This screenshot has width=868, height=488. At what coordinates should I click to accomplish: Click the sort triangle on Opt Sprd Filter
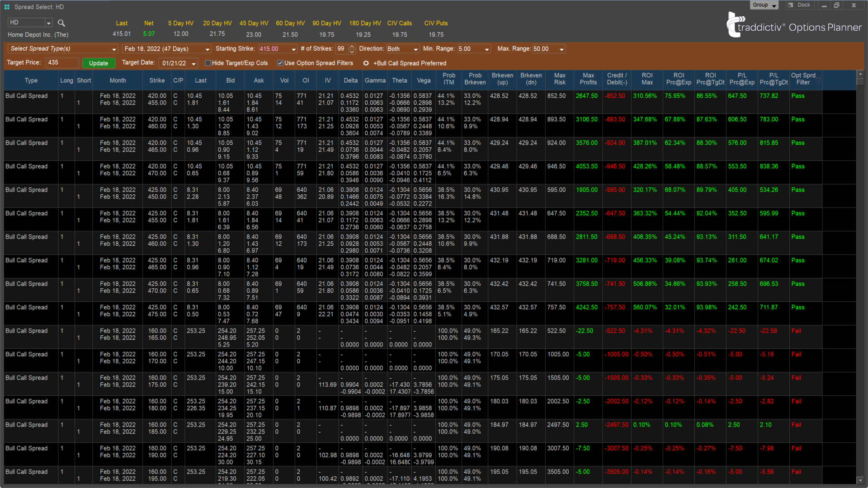tap(818, 80)
